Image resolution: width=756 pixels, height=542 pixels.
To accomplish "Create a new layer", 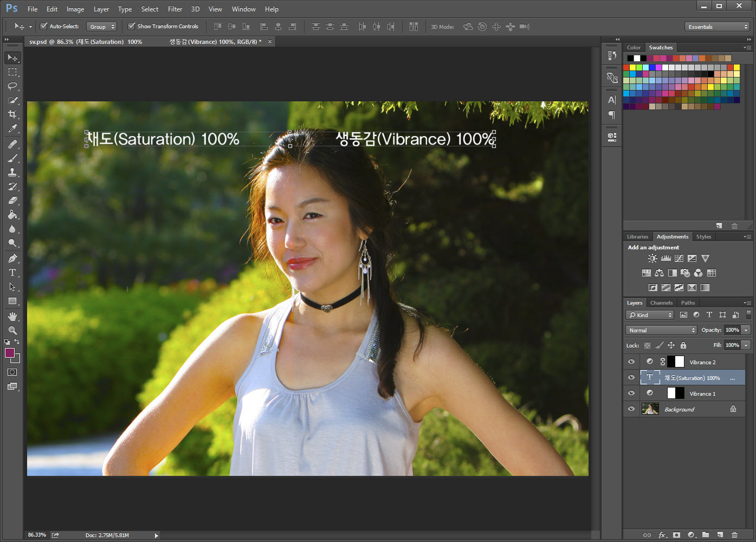I will [x=720, y=535].
